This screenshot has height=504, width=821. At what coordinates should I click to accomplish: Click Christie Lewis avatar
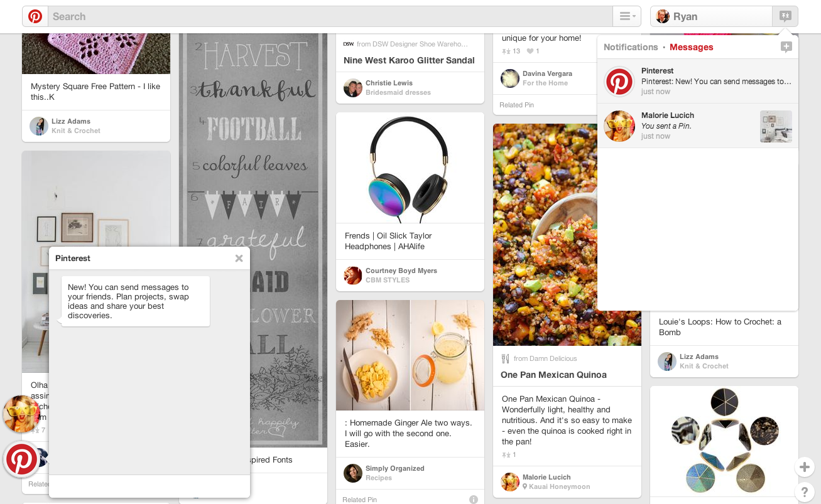point(353,88)
